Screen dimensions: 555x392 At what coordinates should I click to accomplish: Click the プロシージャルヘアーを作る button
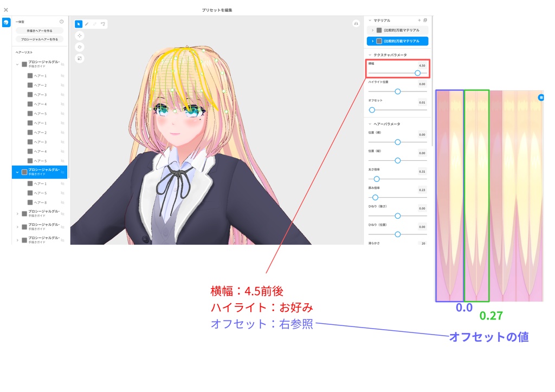(38, 39)
